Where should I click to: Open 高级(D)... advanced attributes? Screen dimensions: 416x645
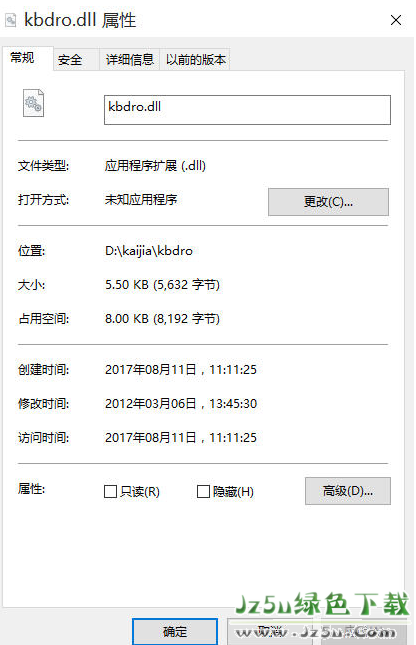348,491
